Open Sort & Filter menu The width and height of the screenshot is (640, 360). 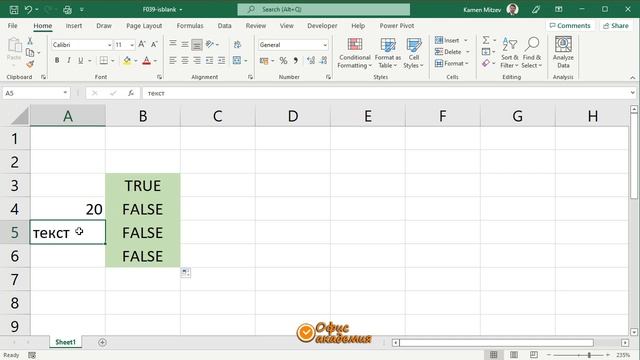(x=509, y=53)
